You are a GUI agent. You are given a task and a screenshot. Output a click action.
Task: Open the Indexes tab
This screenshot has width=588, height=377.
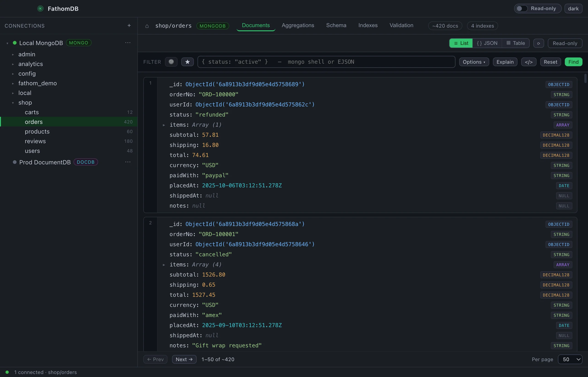368,26
